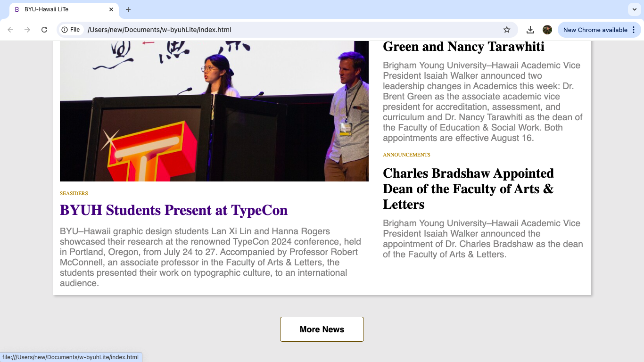
Task: Click the SEASIDERS category label
Action: 74,193
